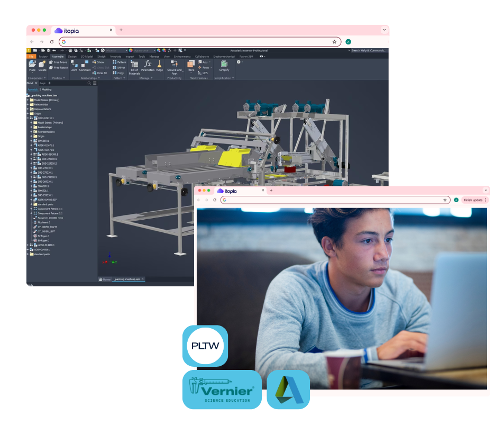Click the Create component tool
The image size is (504, 425).
click(x=42, y=66)
